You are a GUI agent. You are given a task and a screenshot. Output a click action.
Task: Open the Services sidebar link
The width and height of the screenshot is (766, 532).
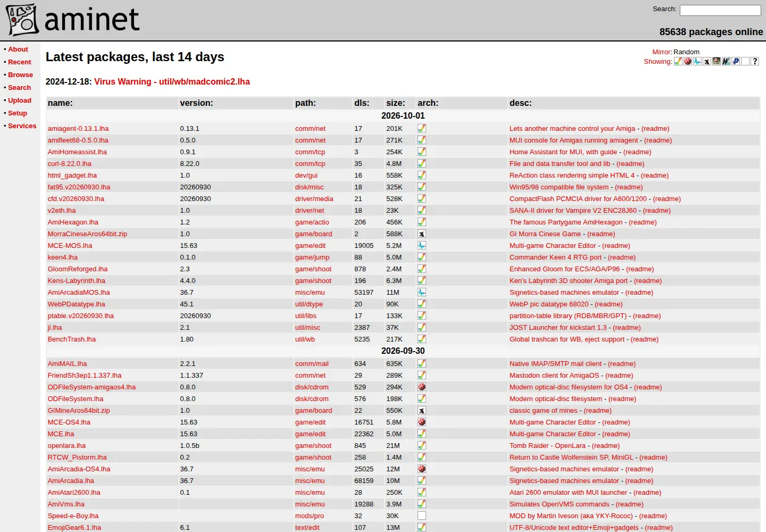tap(22, 126)
